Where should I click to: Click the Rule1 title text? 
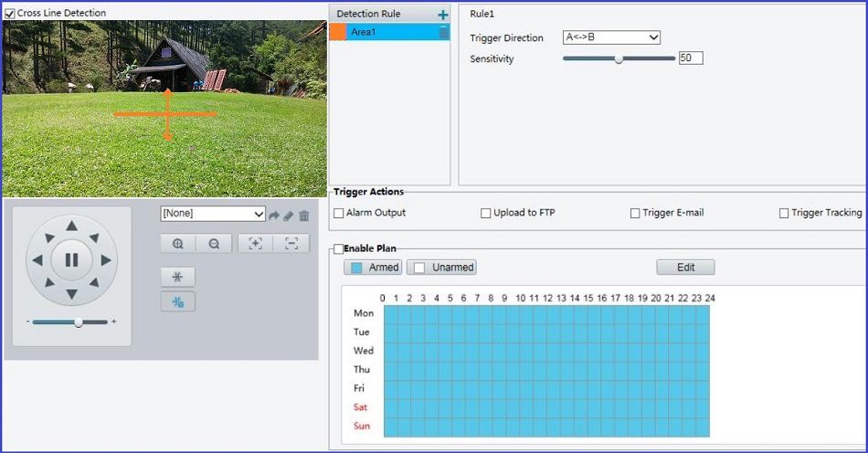(x=482, y=14)
